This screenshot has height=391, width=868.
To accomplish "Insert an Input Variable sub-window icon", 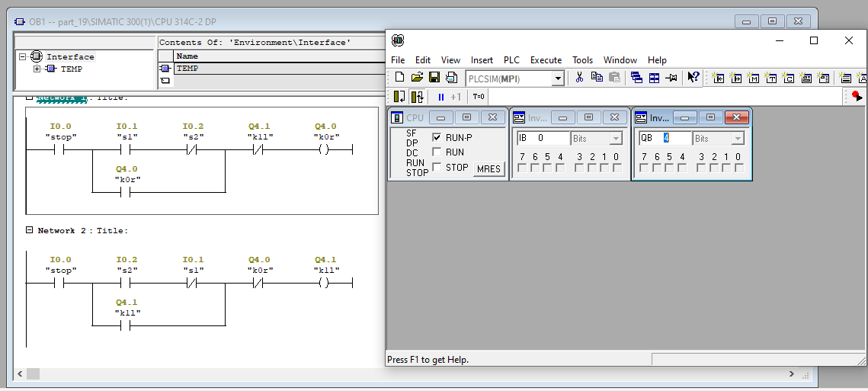I will pos(719,78).
